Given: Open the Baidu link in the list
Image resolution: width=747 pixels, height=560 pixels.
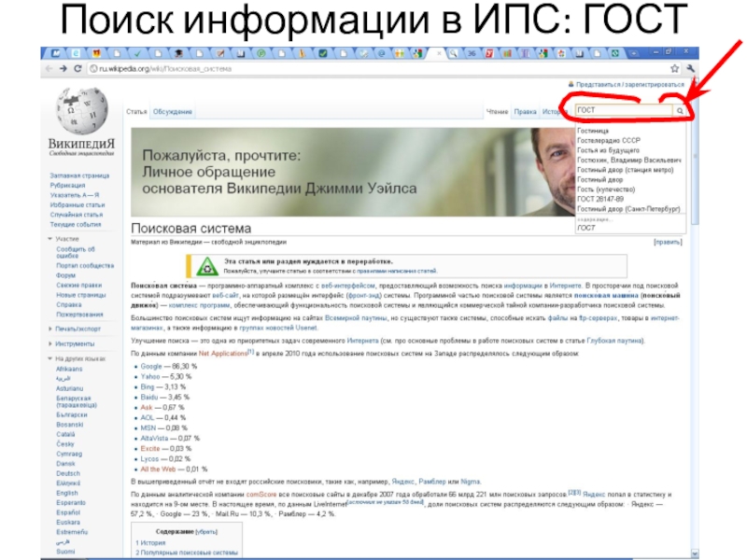Looking at the screenshot, I should pyautogui.click(x=149, y=397).
